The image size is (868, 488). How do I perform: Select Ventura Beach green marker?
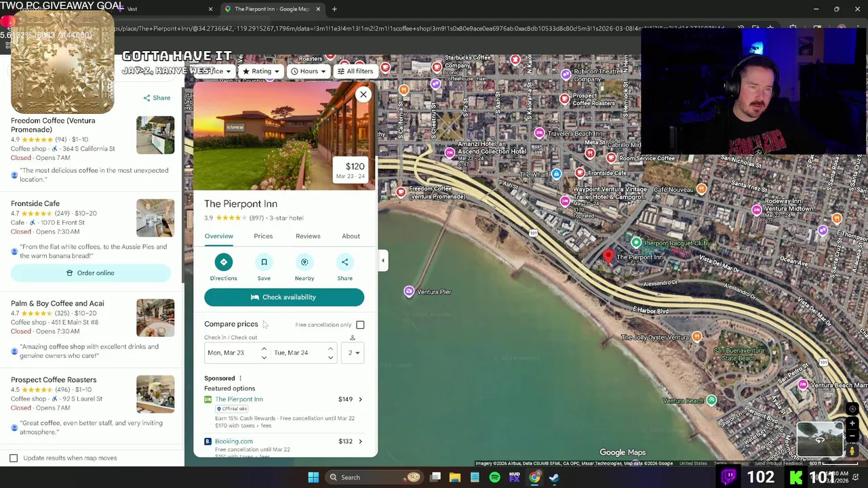pyautogui.click(x=711, y=401)
